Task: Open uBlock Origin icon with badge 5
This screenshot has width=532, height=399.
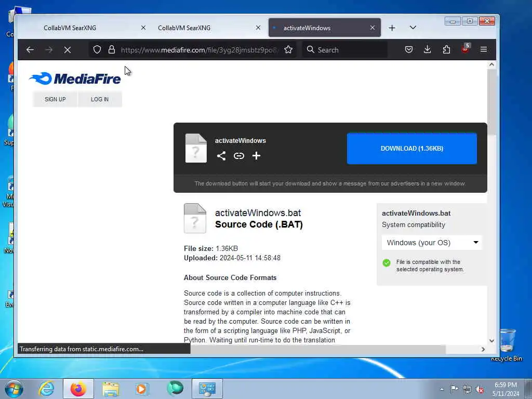Action: pyautogui.click(x=465, y=49)
